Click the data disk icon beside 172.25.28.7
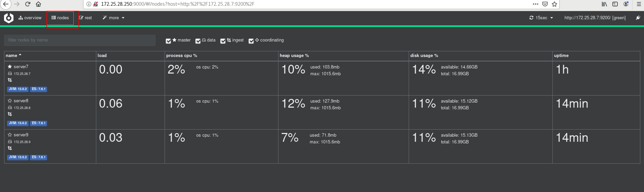 10,74
